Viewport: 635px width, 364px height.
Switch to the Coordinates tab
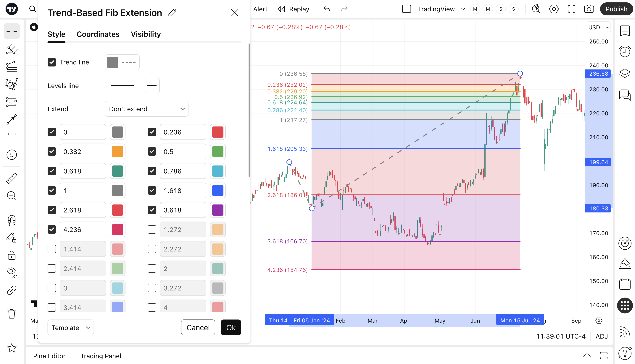(x=98, y=34)
